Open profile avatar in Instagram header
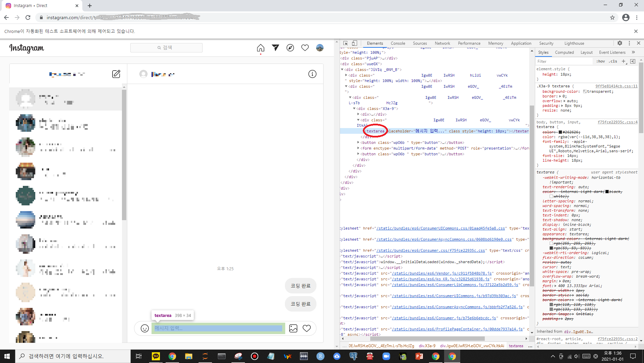The width and height of the screenshot is (644, 363). tap(320, 48)
